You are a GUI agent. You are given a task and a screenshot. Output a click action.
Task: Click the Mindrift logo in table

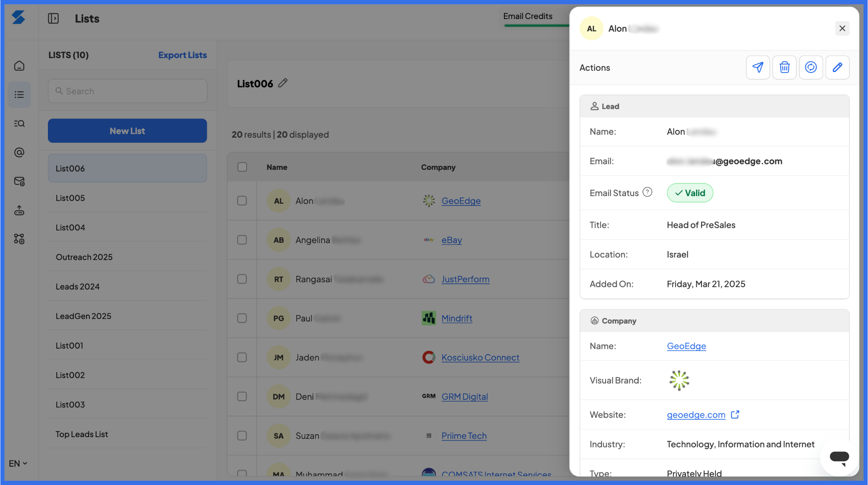click(x=429, y=318)
